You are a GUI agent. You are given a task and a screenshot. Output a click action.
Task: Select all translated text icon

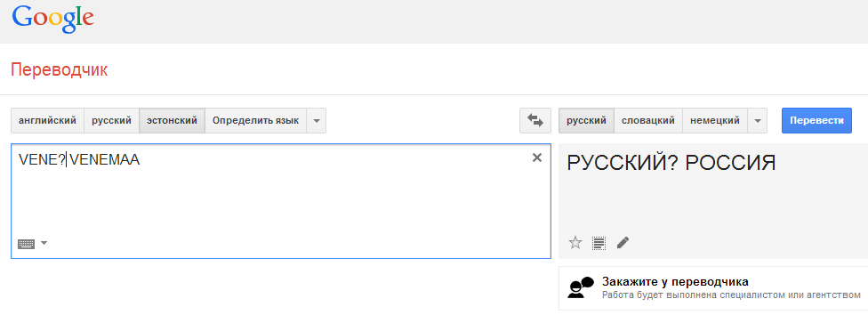click(599, 243)
